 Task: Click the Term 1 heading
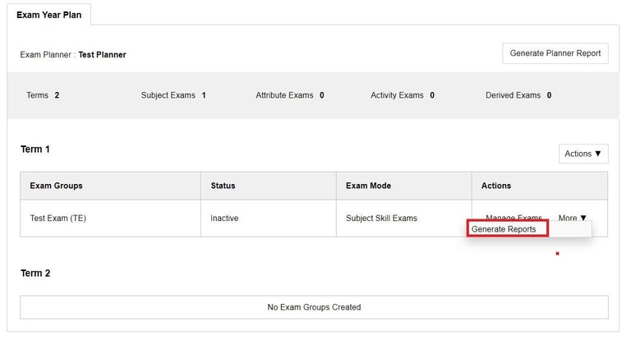pos(35,150)
